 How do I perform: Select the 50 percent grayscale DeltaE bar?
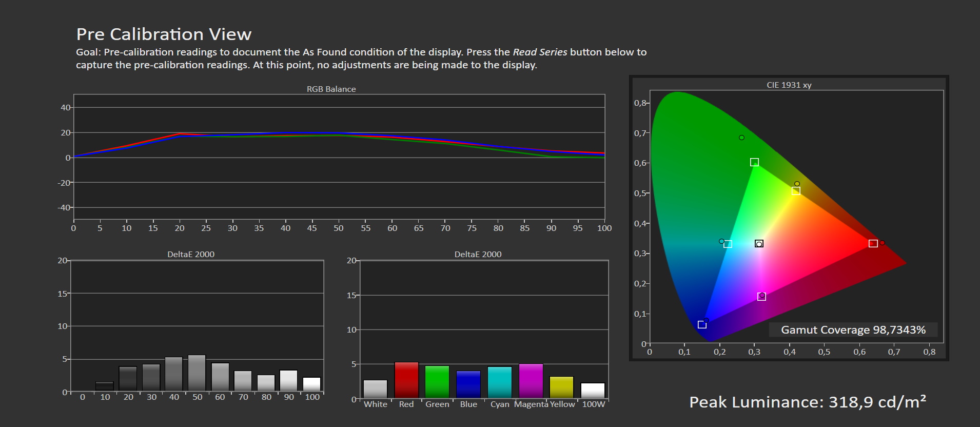pyautogui.click(x=197, y=373)
